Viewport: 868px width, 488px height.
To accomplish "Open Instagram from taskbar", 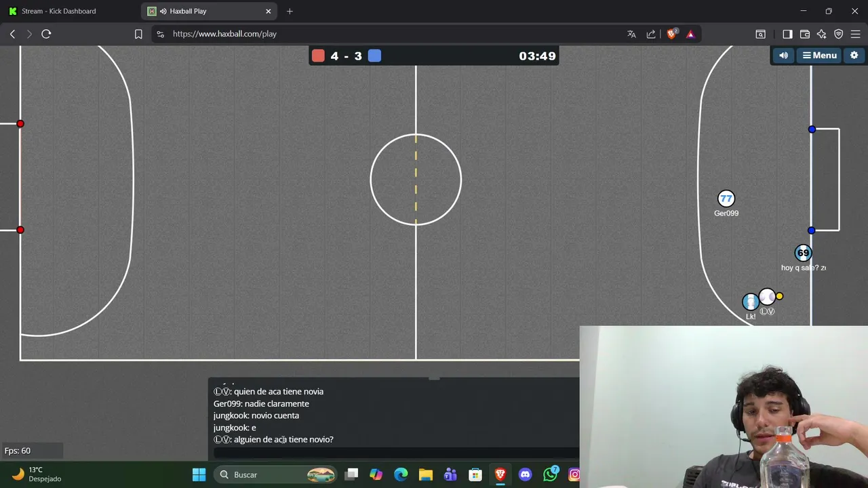I will tap(574, 474).
